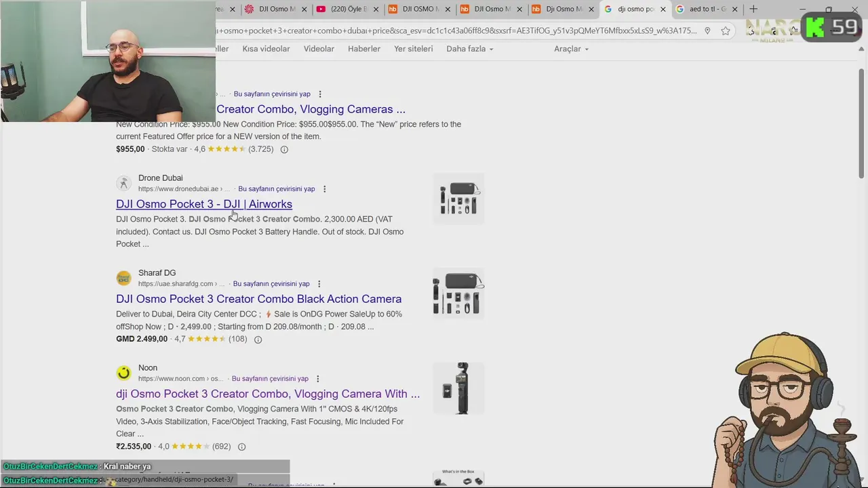Open 'DJI Osmo Pocket 3 - DJI | Airworks' link
Viewport: 868px width, 488px height.
204,204
